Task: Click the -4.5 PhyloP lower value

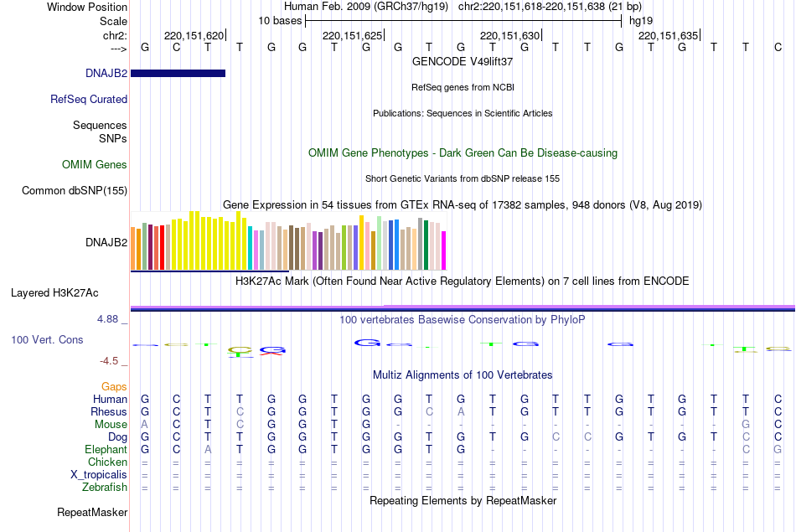Action: (109, 361)
